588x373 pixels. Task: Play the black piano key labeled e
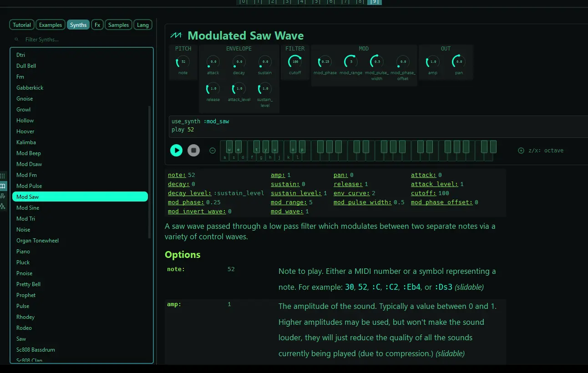[x=238, y=146]
